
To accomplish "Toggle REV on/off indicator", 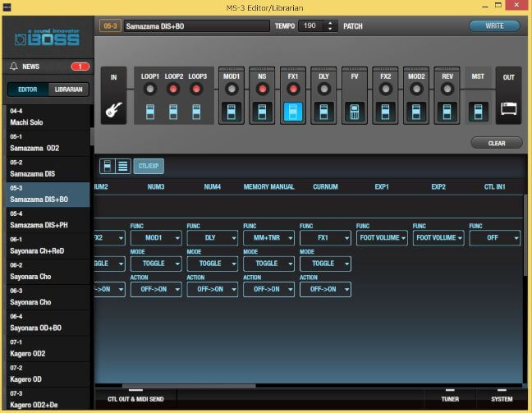I will pos(447,89).
